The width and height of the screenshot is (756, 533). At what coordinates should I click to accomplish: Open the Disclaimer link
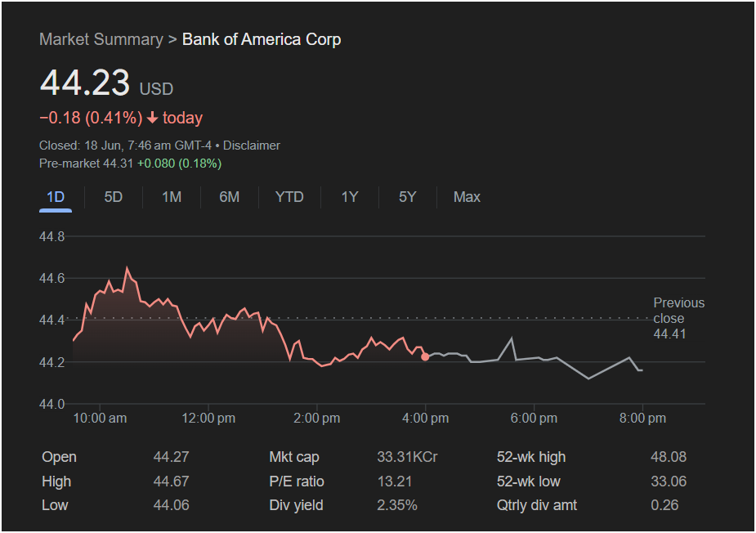pos(252,146)
